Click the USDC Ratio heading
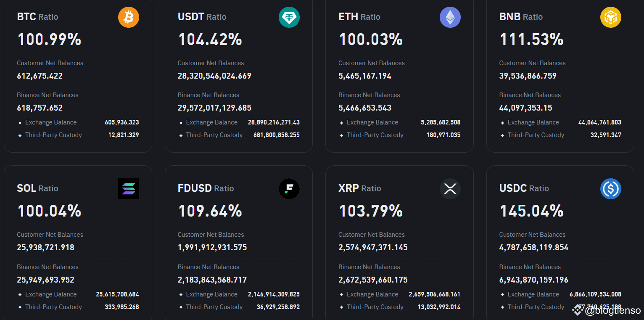Screen dimensions: 644x320 [x=524, y=188]
